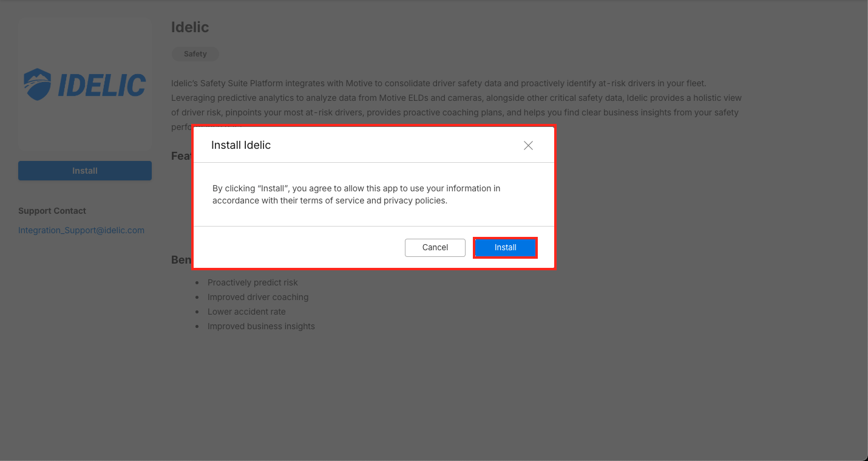Click the dialog's terms of service agreement text
The height and width of the screenshot is (461, 868).
click(356, 194)
